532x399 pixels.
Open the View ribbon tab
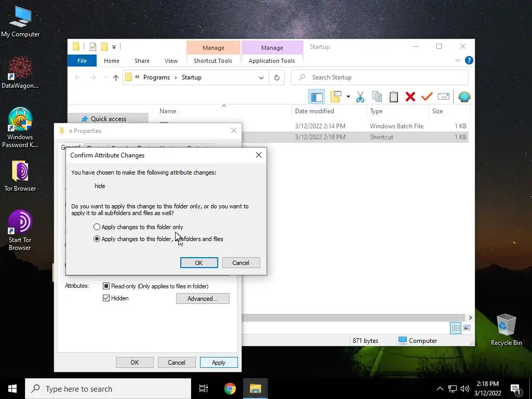(171, 61)
